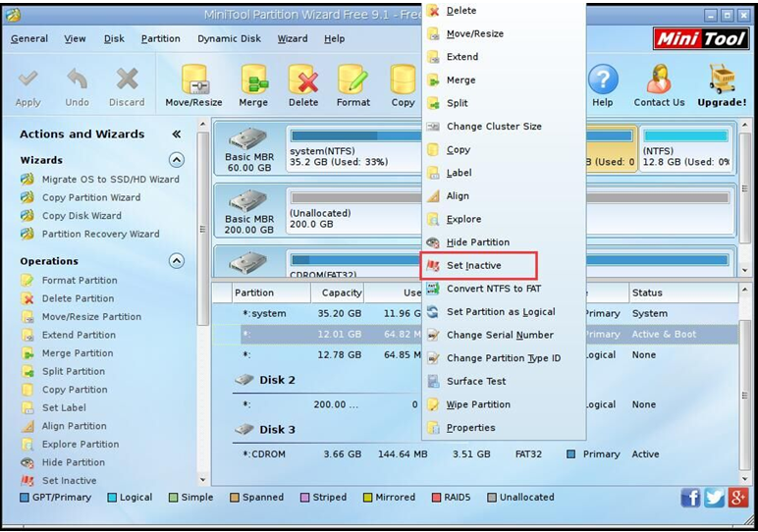The height and width of the screenshot is (532, 758).
Task: Click the MiniTool logo
Action: (x=700, y=38)
